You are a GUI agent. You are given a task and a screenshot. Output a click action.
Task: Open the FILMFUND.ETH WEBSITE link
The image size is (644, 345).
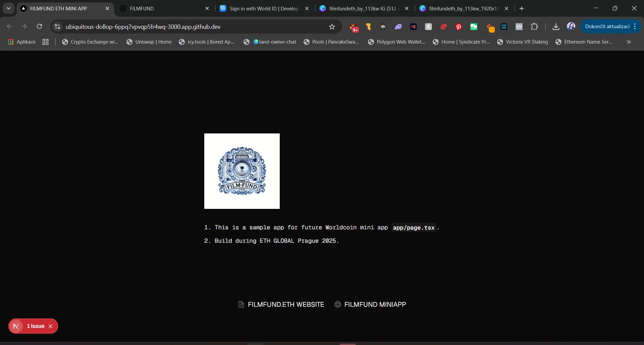pos(281,304)
